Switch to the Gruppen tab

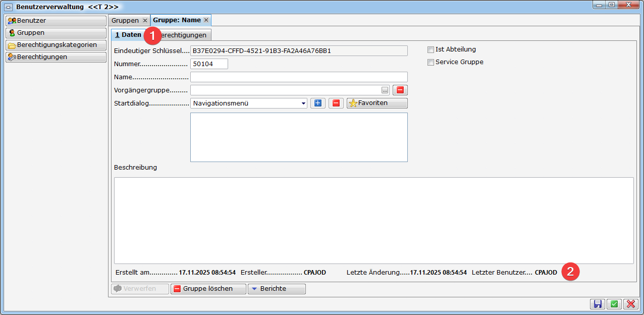coord(125,20)
